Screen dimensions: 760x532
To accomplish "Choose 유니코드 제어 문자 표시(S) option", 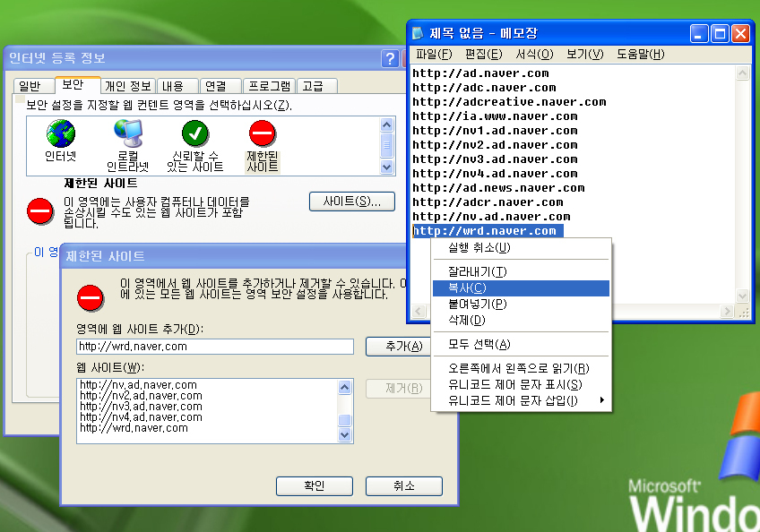I will tap(521, 385).
